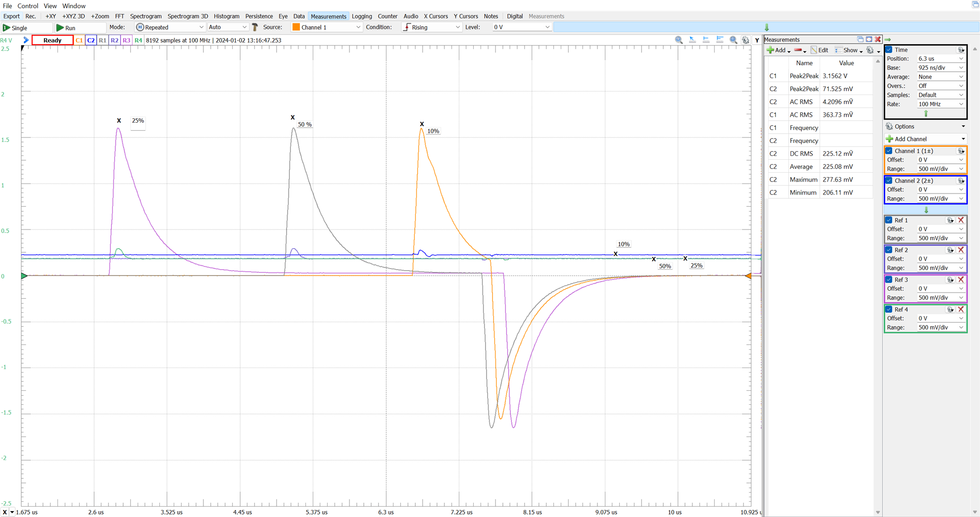Open the Rate 100 MHz dropdown
This screenshot has height=517, width=980.
click(x=941, y=104)
